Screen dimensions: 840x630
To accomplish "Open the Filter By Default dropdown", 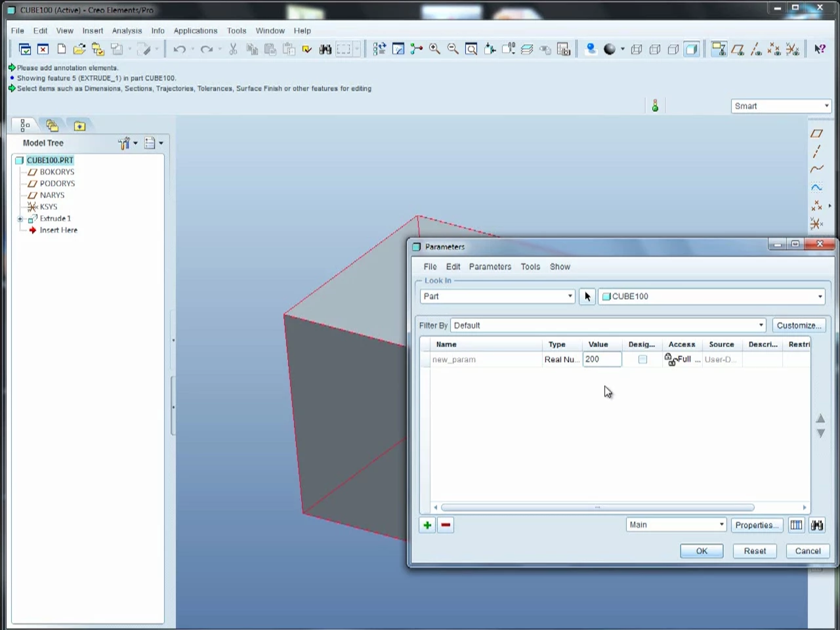I will 608,325.
